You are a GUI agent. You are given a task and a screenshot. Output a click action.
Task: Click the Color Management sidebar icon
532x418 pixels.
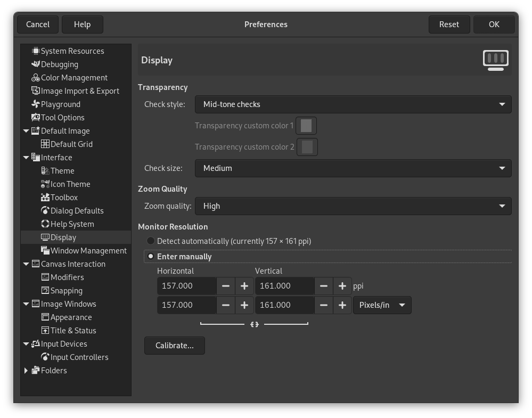35,77
